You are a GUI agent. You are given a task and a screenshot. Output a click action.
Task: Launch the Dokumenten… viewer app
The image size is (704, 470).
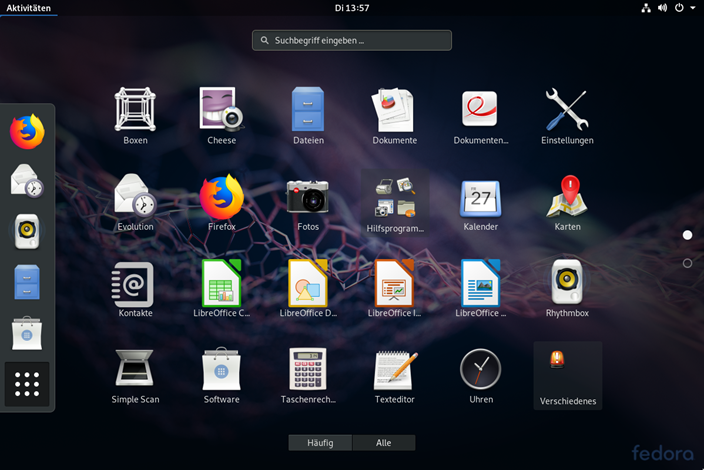click(x=480, y=116)
